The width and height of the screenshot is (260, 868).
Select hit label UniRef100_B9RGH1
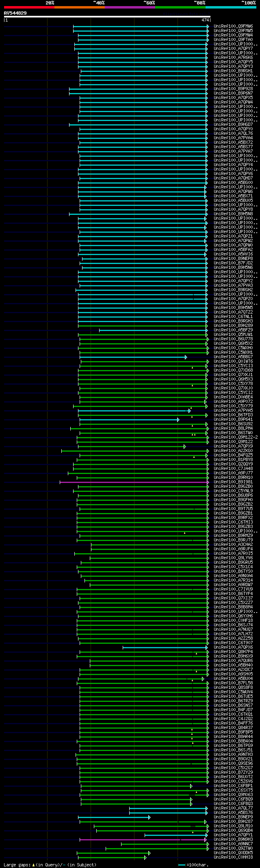tap(233, 71)
